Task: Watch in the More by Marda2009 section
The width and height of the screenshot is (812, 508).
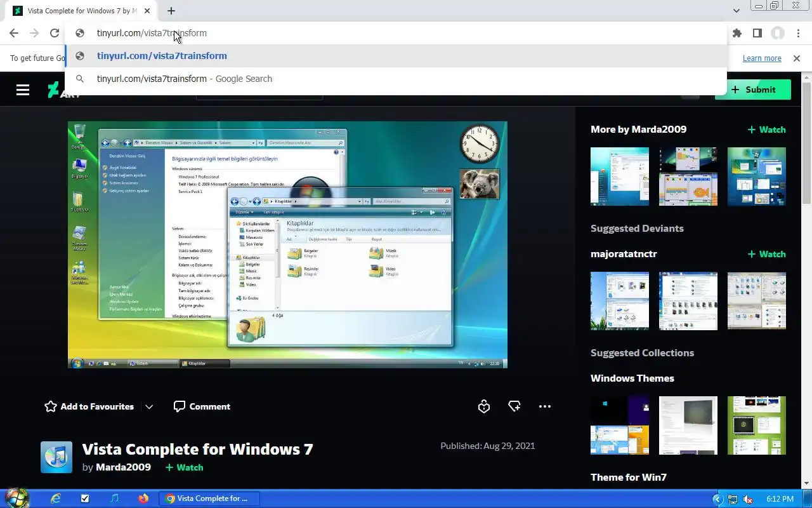Action: coord(766,130)
